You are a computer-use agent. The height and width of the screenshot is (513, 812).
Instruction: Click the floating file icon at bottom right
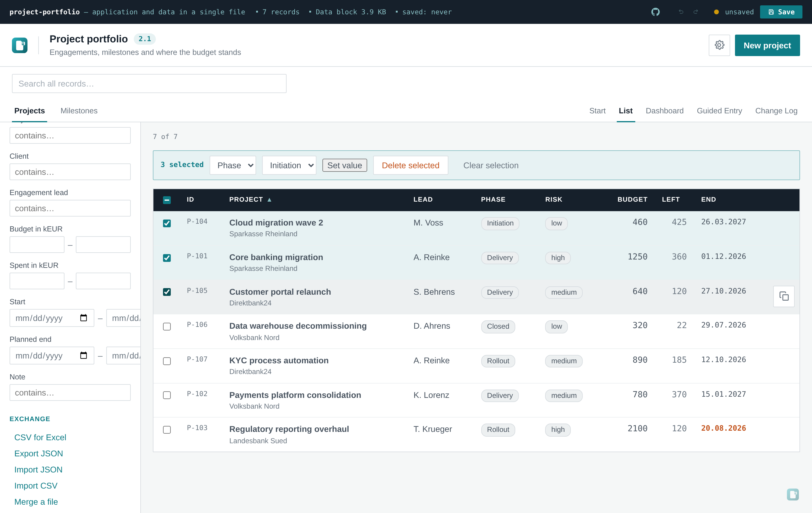coord(792,494)
